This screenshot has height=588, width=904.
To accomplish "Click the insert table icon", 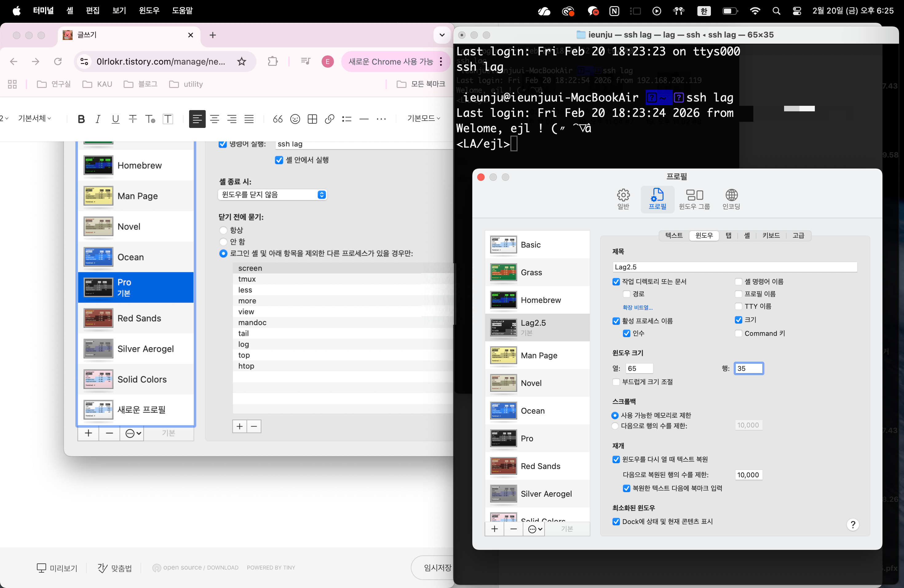I will pyautogui.click(x=312, y=119).
